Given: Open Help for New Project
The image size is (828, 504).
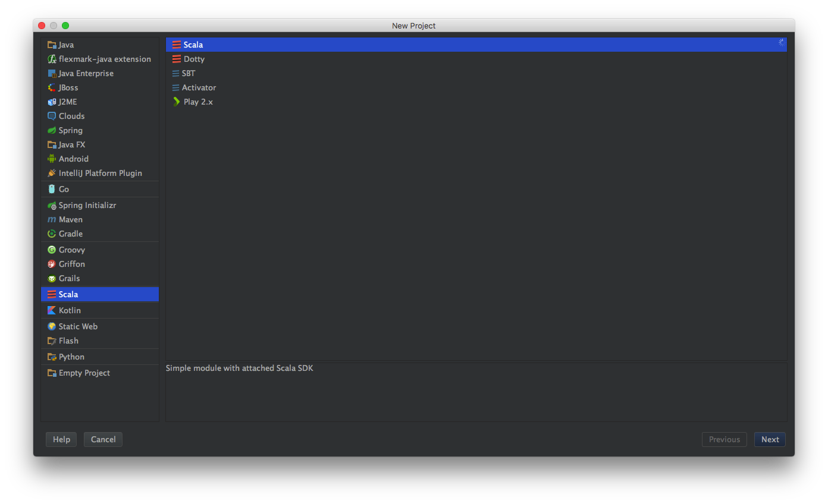Looking at the screenshot, I should tap(61, 439).
